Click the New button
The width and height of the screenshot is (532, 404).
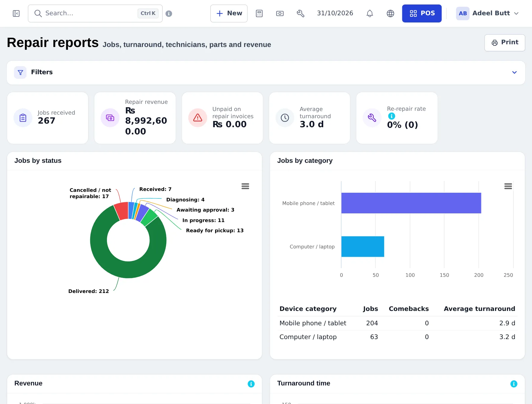pyautogui.click(x=229, y=13)
